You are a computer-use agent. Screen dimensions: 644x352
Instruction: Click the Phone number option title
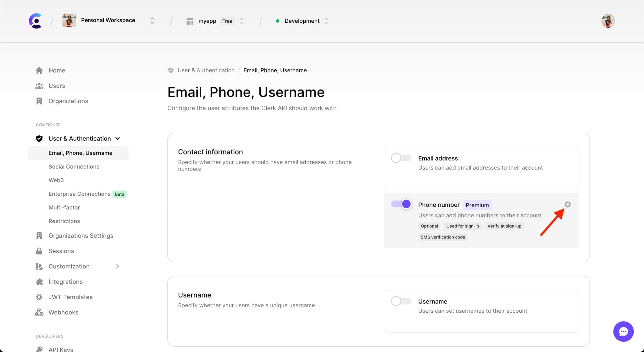point(439,205)
